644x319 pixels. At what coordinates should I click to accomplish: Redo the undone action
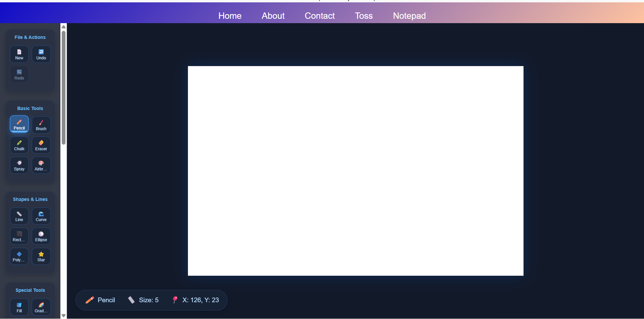tap(19, 74)
